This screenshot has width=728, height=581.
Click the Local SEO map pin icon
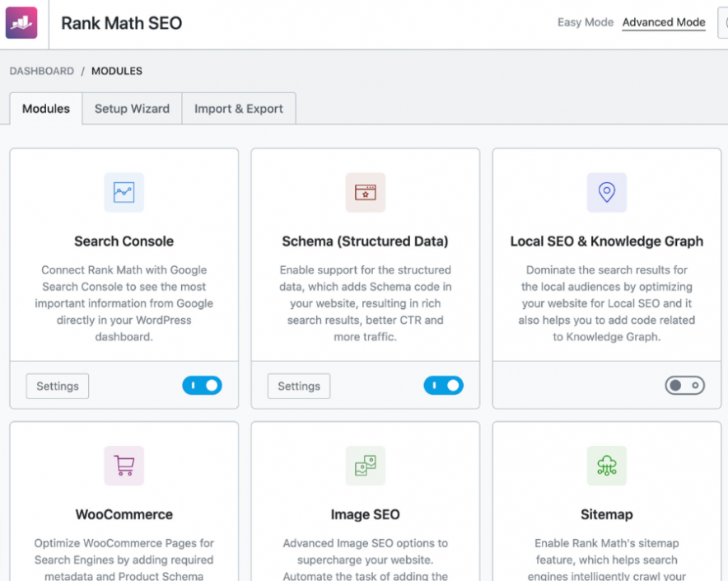(x=606, y=193)
